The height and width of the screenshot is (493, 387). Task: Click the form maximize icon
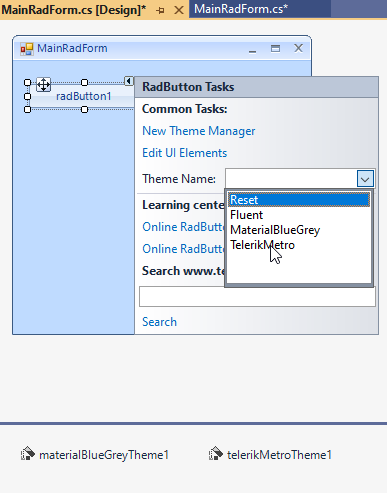(x=275, y=48)
